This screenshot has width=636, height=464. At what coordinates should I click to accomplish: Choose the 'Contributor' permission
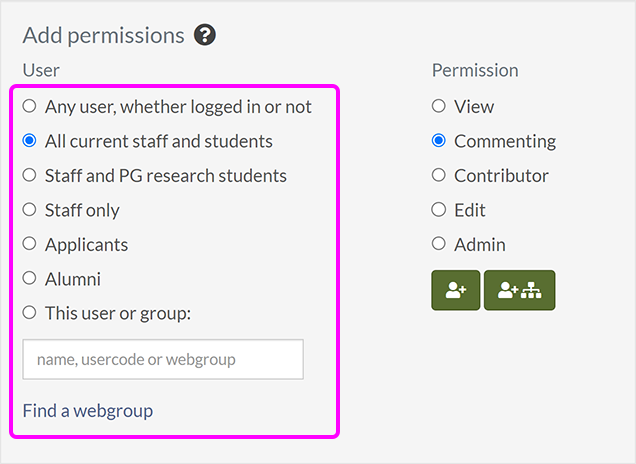(x=439, y=175)
